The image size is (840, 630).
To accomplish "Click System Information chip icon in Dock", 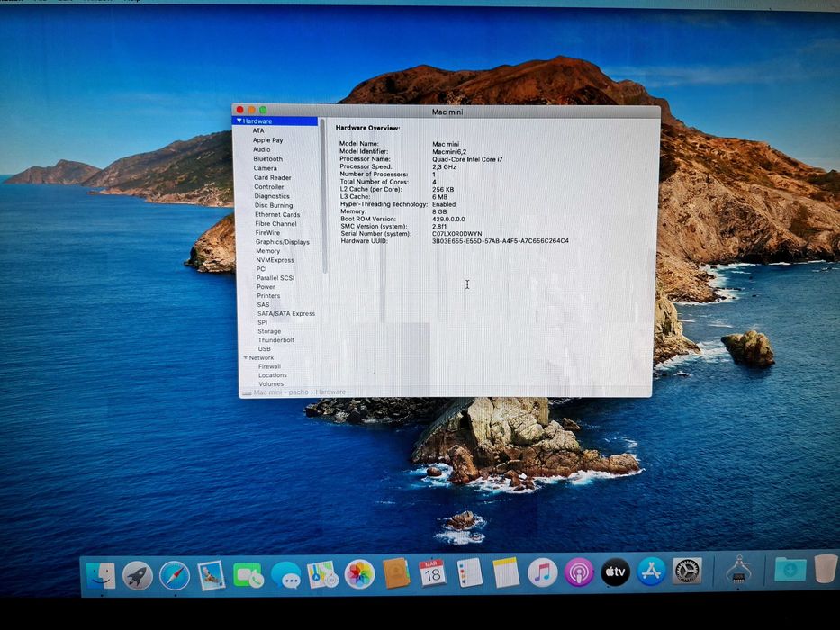I will (x=738, y=570).
